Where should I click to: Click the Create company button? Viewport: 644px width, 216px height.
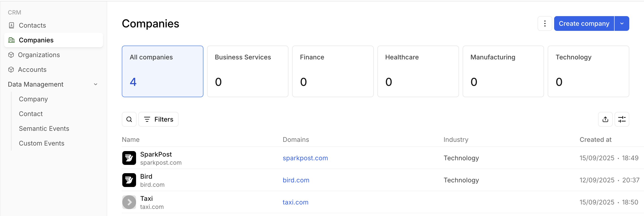tap(584, 23)
